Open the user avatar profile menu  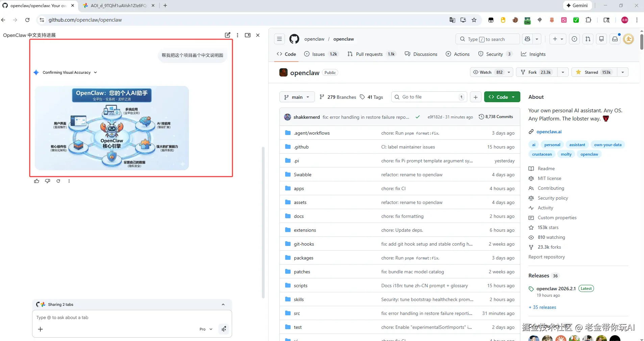[x=628, y=39]
